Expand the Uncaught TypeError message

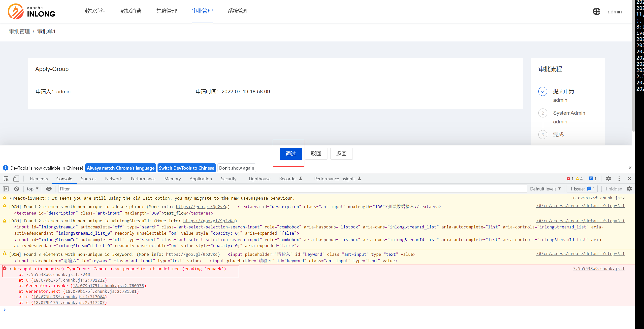10,269
